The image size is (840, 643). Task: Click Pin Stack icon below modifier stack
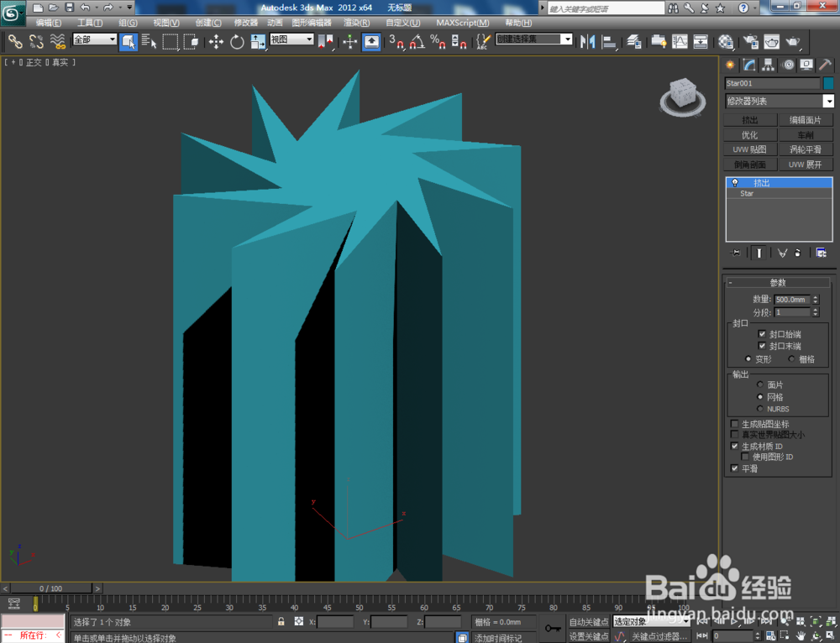click(x=736, y=253)
